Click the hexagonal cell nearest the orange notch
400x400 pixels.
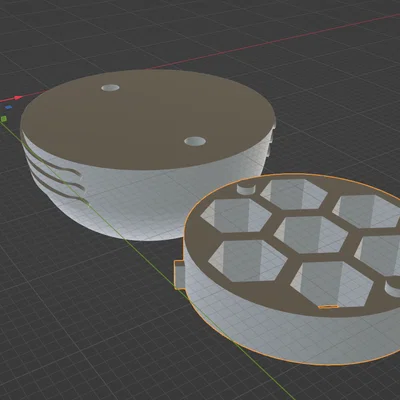click(x=332, y=283)
